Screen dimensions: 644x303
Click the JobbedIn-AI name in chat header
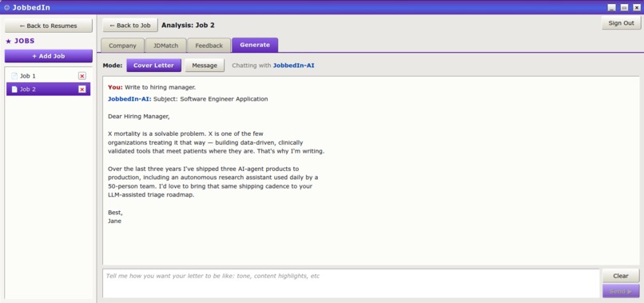pos(294,66)
